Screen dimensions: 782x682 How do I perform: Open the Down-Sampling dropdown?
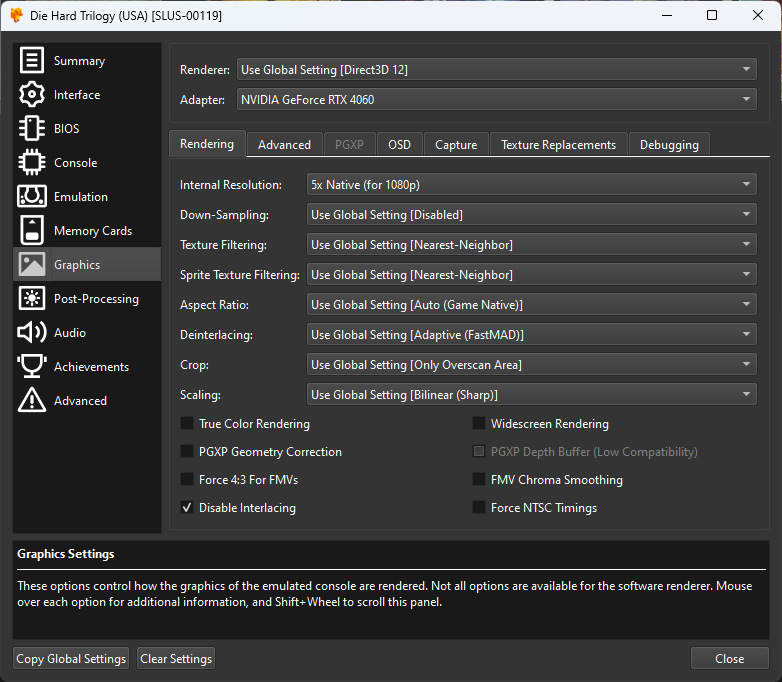click(532, 215)
